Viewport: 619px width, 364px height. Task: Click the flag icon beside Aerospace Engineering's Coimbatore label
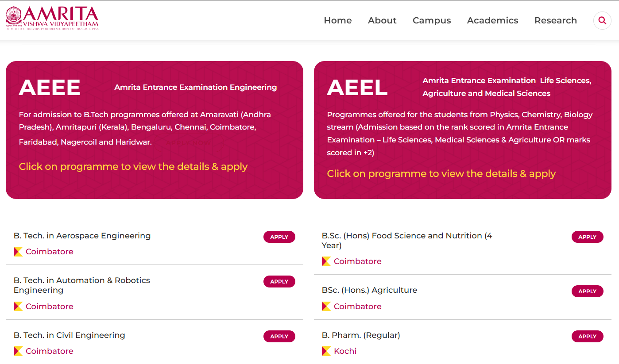click(18, 251)
